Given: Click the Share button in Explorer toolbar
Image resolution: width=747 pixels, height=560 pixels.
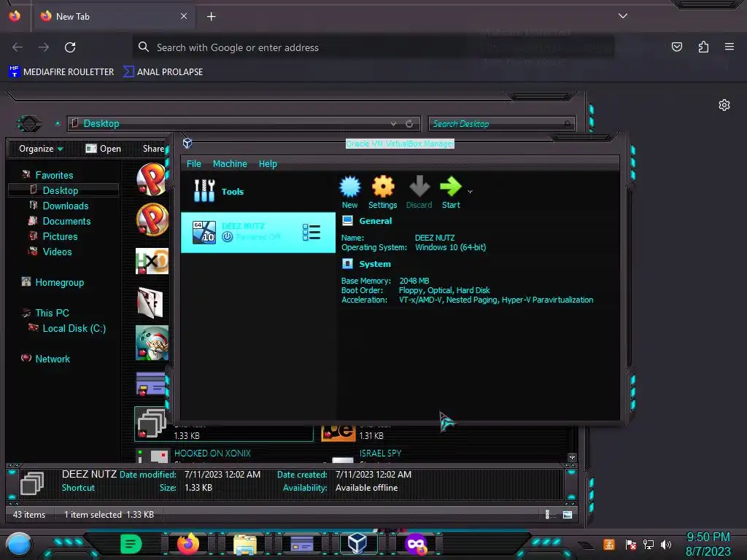Looking at the screenshot, I should point(153,149).
